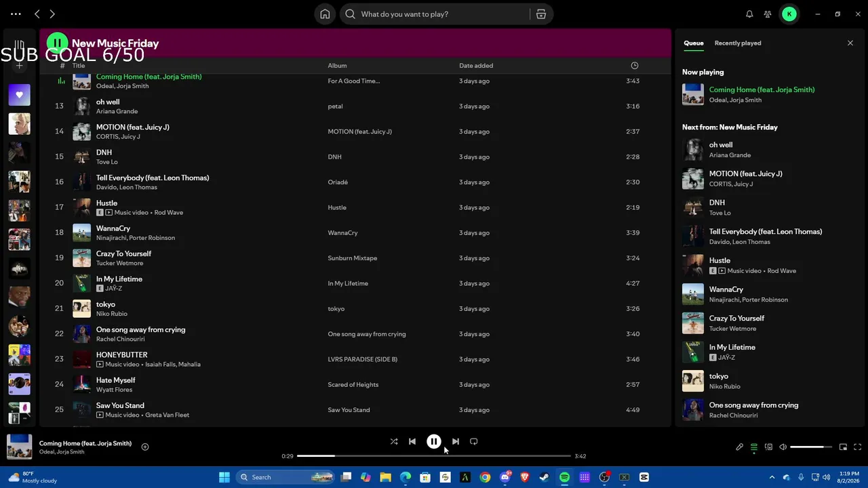Image resolution: width=868 pixels, height=488 pixels.
Task: Open Wyatt Flores artist link
Action: (114, 390)
